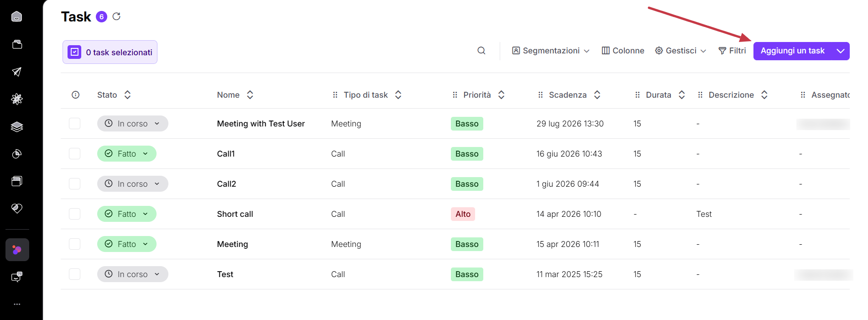Open the search magnifier icon in toolbar
This screenshot has height=320, width=868.
point(481,51)
